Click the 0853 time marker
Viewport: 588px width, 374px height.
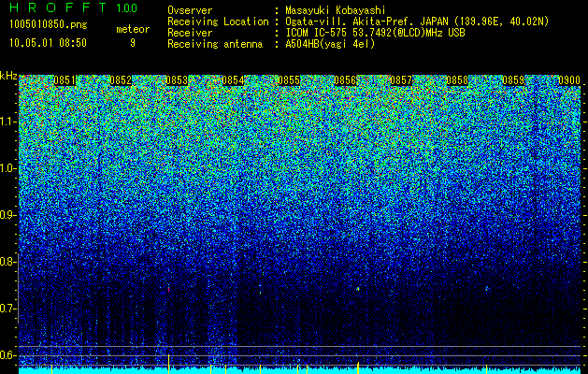pos(177,80)
